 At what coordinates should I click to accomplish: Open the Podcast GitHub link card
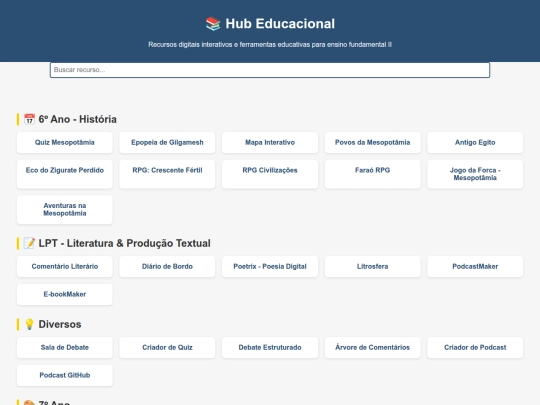(x=65, y=375)
